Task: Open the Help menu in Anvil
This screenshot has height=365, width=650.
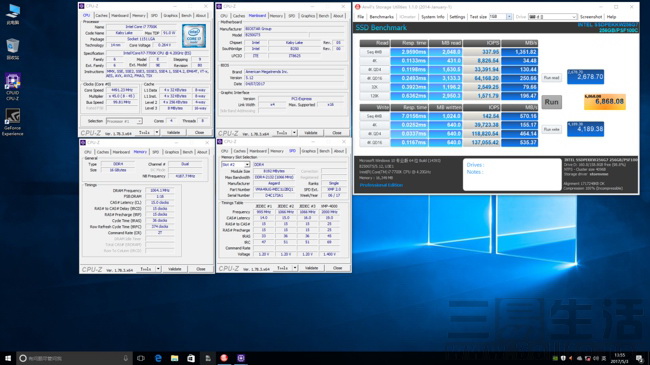Action: coord(611,17)
